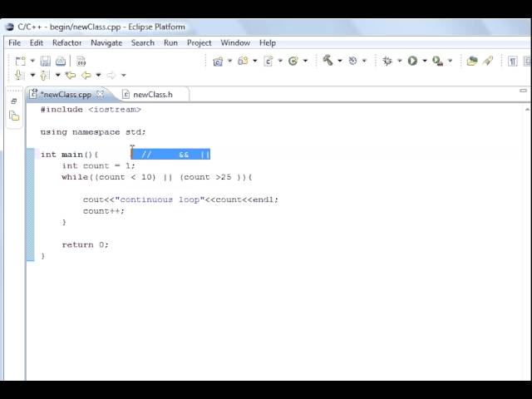Expand the New C/C++ Project dropdown arrow
This screenshot has height=399, width=532.
[x=229, y=61]
